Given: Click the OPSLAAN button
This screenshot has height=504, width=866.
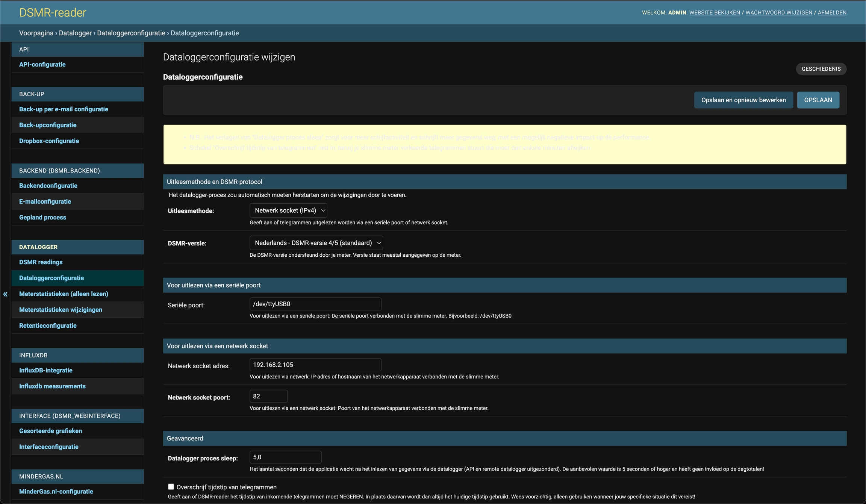Looking at the screenshot, I should click(x=818, y=100).
